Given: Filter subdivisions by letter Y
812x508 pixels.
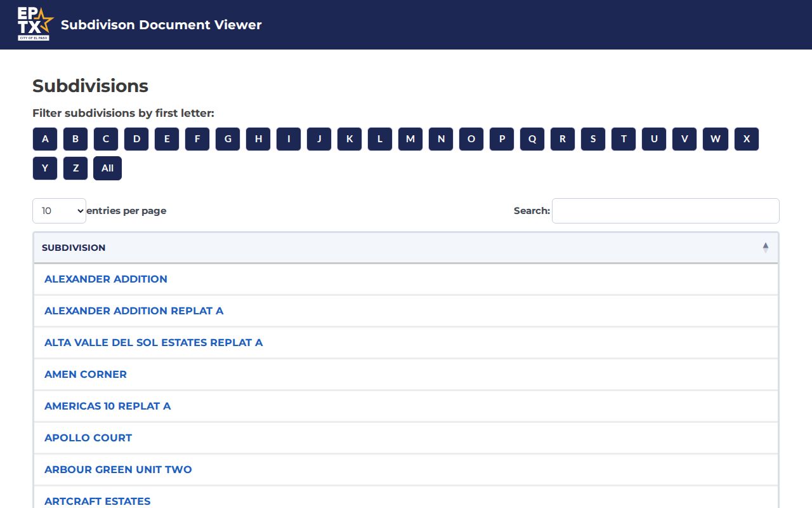Looking at the screenshot, I should coord(45,168).
